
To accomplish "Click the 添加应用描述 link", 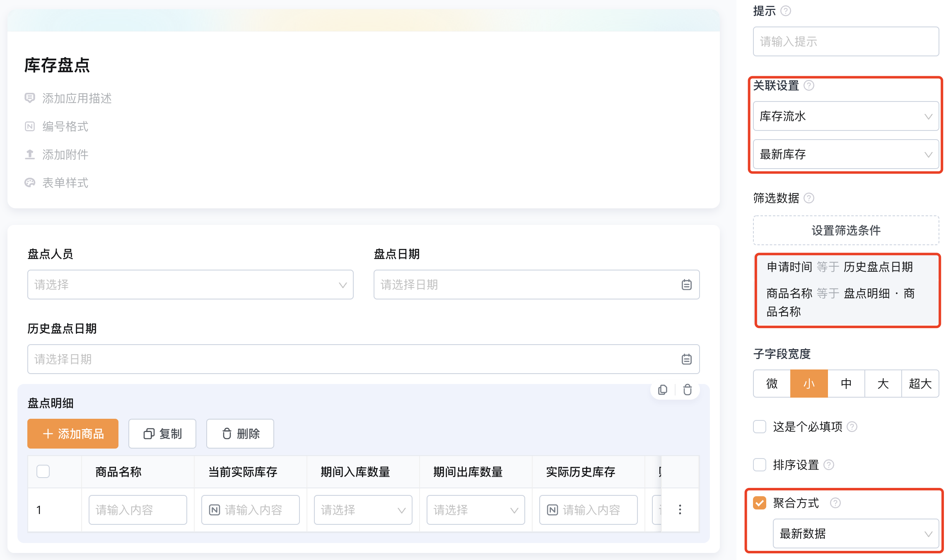I will 77,98.
